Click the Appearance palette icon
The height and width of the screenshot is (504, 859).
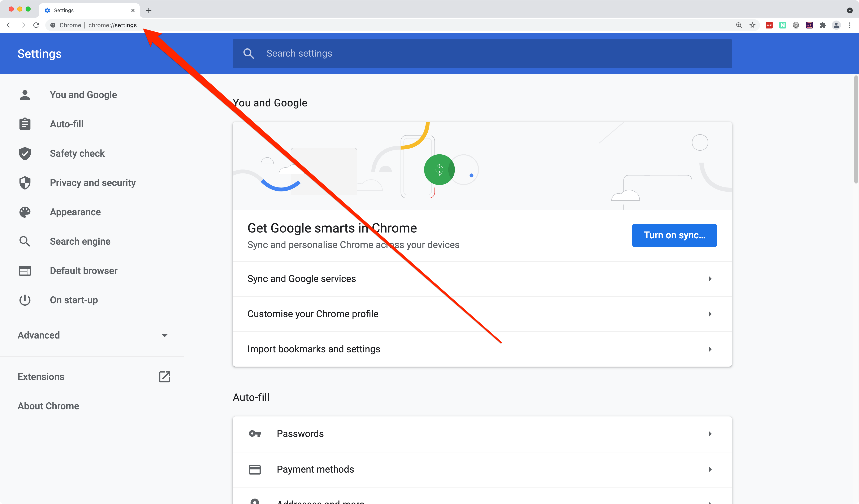tap(25, 212)
